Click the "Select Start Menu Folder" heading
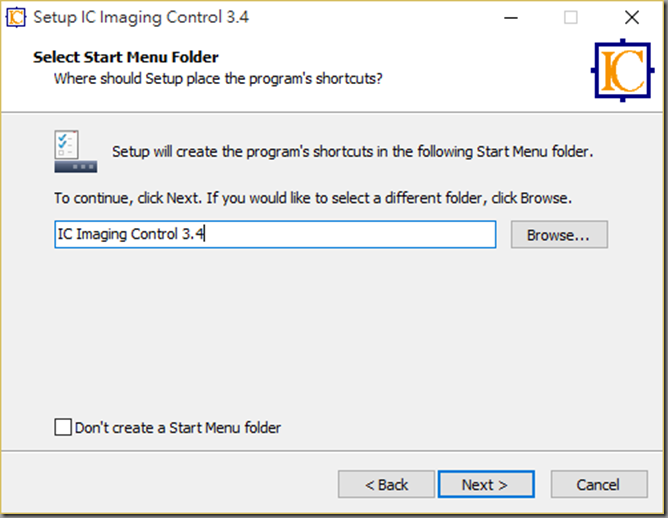Image resolution: width=668 pixels, height=518 pixels. 126,57
